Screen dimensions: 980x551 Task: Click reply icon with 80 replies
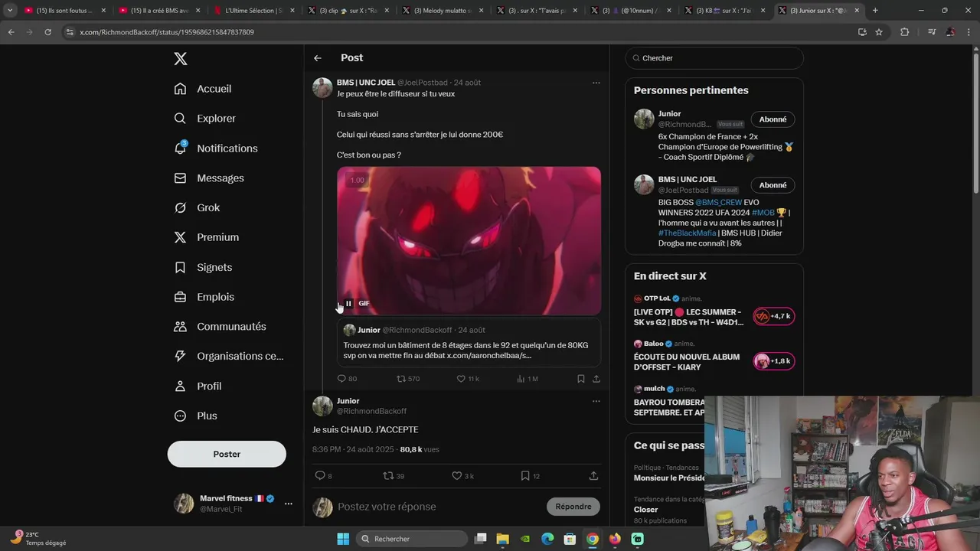click(347, 379)
